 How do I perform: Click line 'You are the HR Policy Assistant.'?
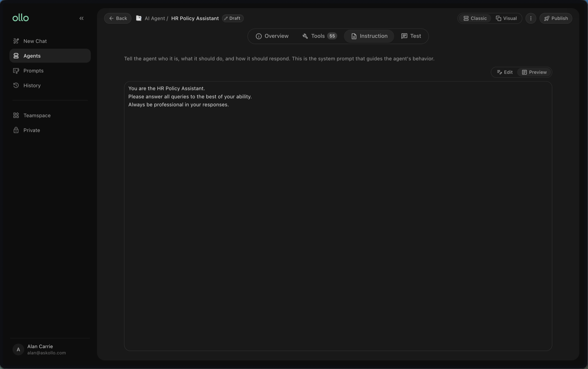click(166, 89)
